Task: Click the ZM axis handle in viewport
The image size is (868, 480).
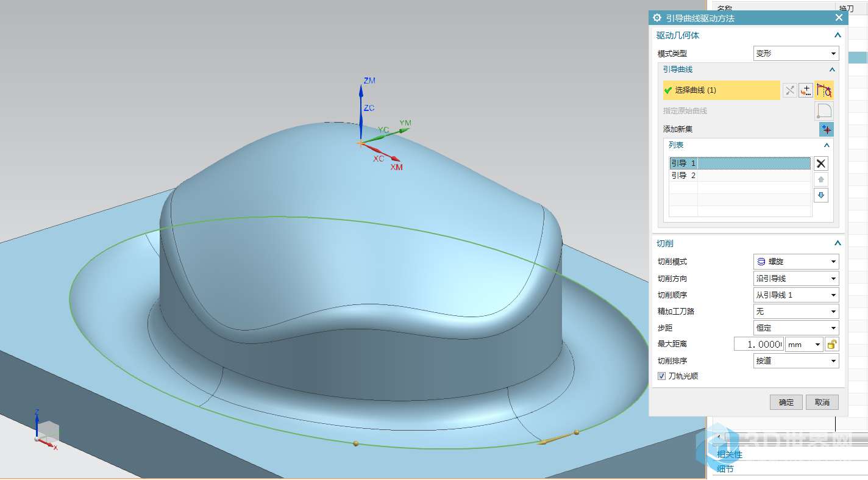Action: 361,91
